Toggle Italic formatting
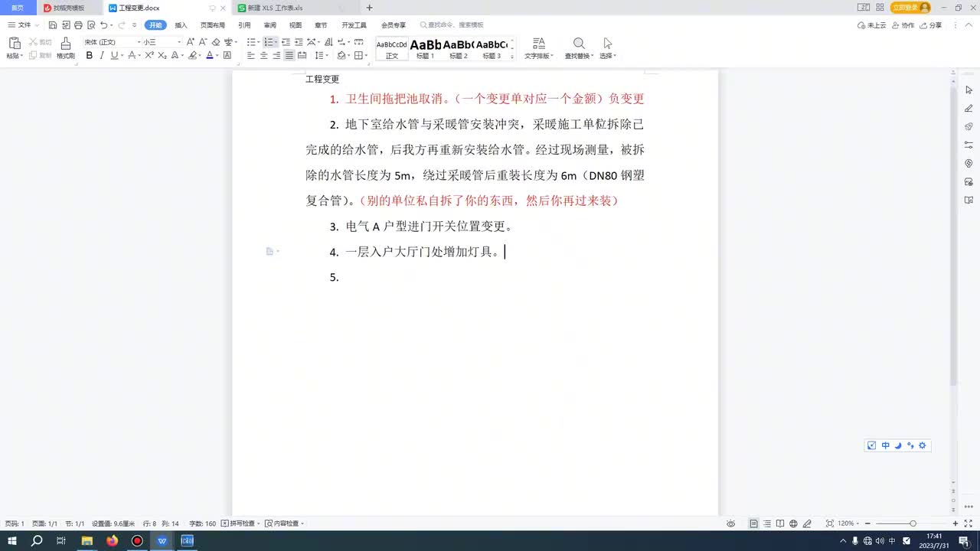The image size is (980, 551). point(102,56)
